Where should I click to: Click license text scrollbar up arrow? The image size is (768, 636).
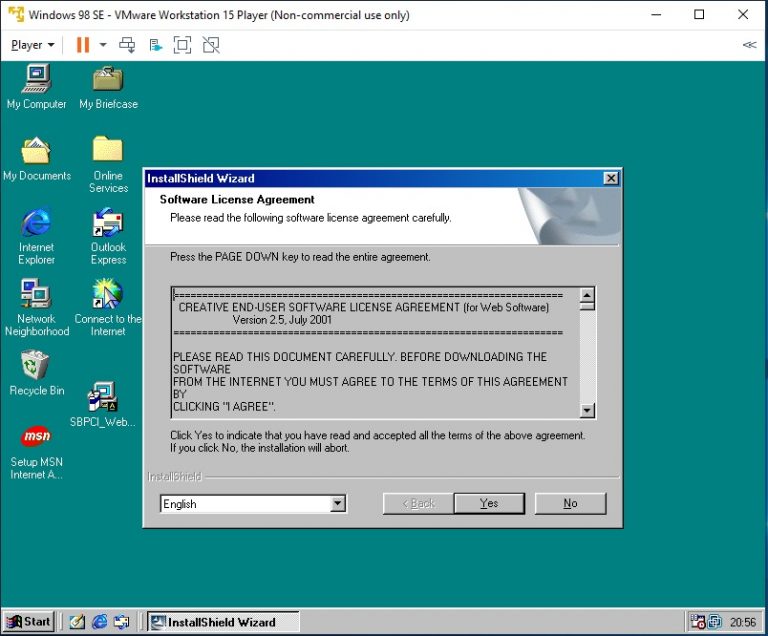coord(587,295)
